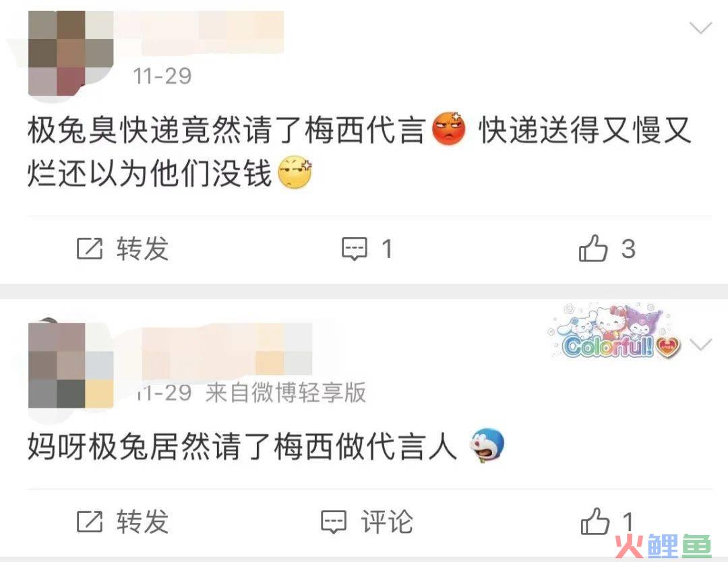Screen dimensions: 728x562
Task: Click the repost icon on second post
Action: (x=89, y=521)
